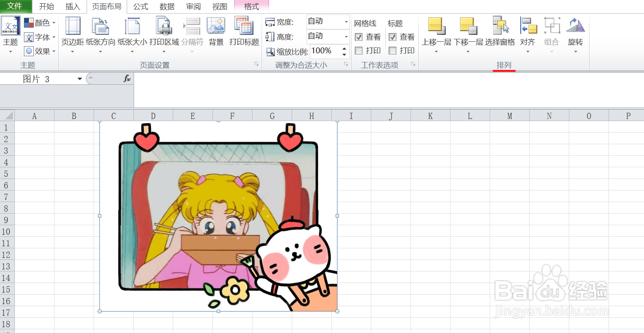
Task: Click the Background (背景) icon
Action: (x=216, y=26)
